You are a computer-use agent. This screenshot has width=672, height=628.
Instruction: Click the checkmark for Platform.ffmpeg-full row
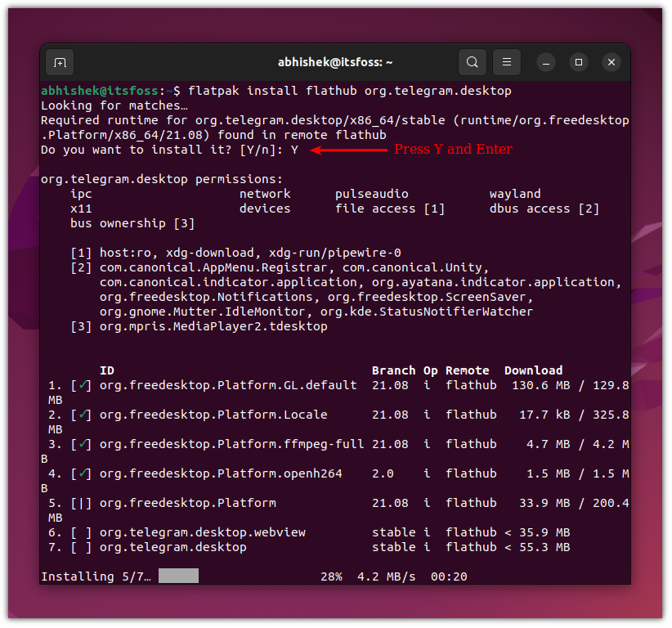[81, 444]
